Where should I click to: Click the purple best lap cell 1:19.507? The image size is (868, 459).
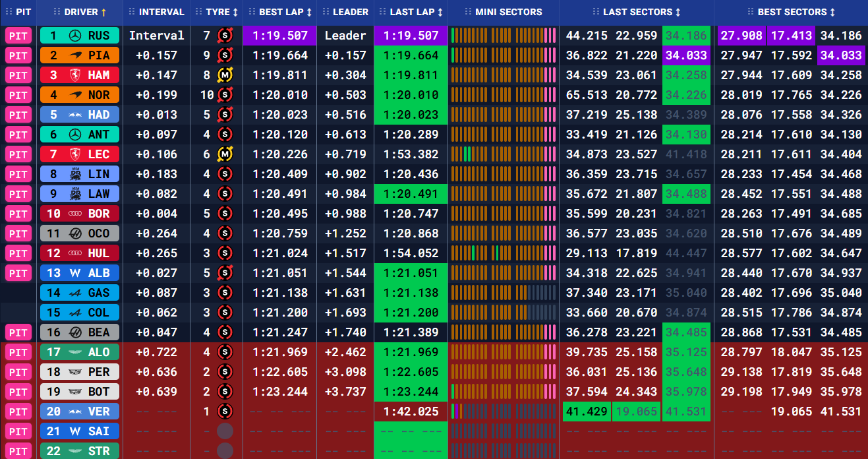click(279, 36)
